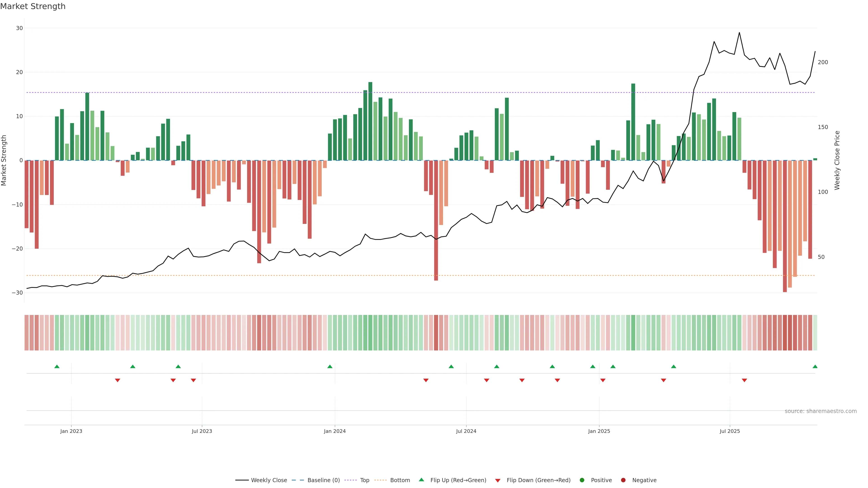Click the Positive green circle legend icon
The image size is (868, 488).
point(582,480)
